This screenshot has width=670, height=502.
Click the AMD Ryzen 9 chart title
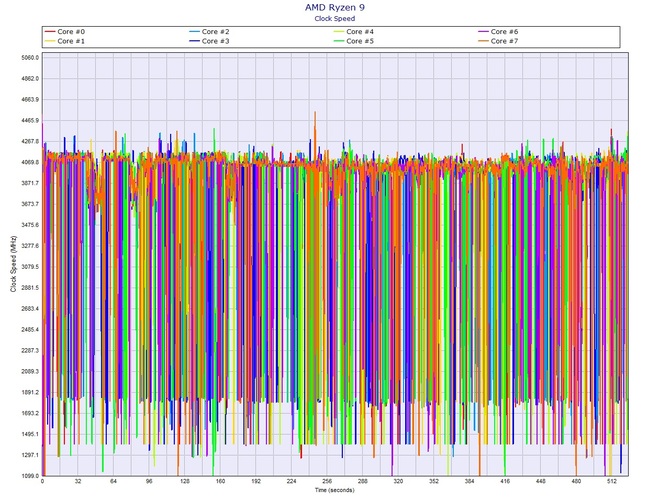tap(335, 7)
